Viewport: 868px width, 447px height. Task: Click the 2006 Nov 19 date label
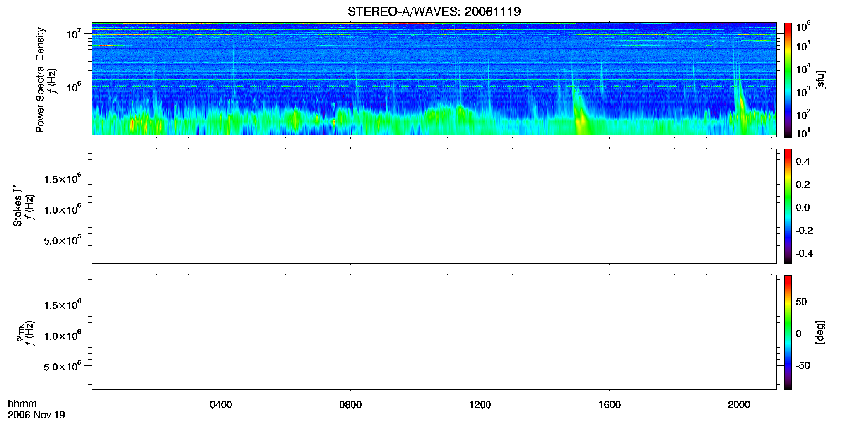coord(36,415)
